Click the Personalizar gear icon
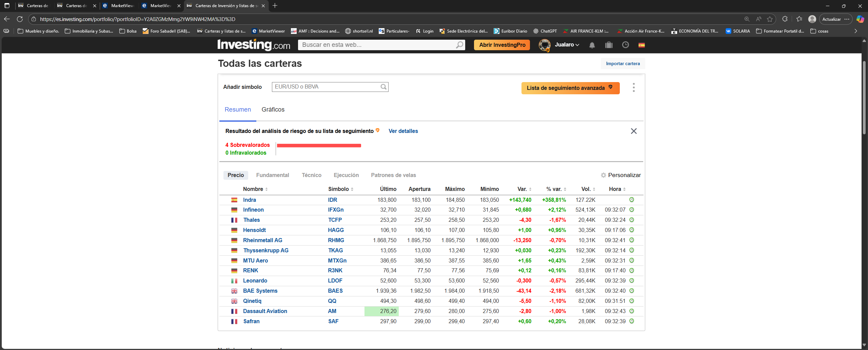Image resolution: width=868 pixels, height=350 pixels. tap(604, 175)
